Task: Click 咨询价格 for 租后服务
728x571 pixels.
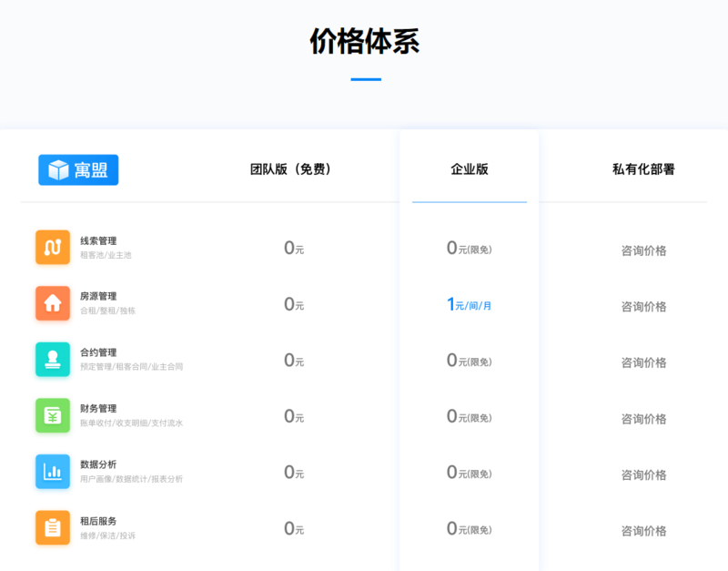Action: pos(643,531)
